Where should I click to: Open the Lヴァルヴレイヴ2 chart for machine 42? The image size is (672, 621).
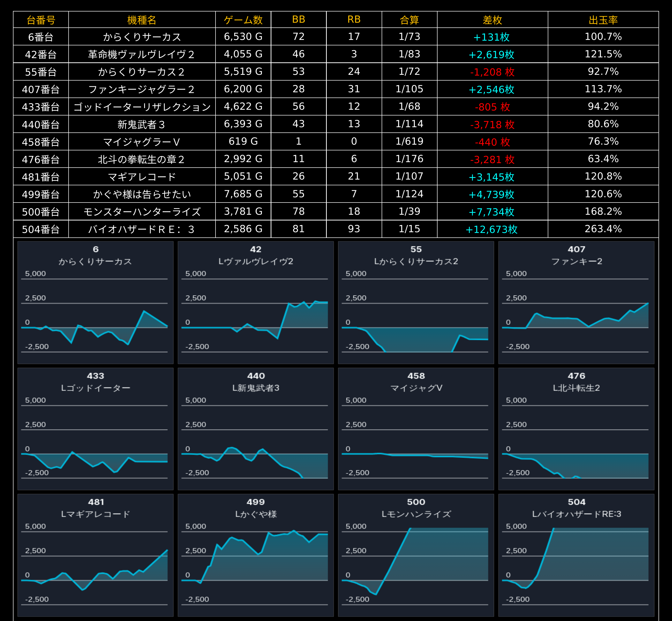tap(256, 303)
